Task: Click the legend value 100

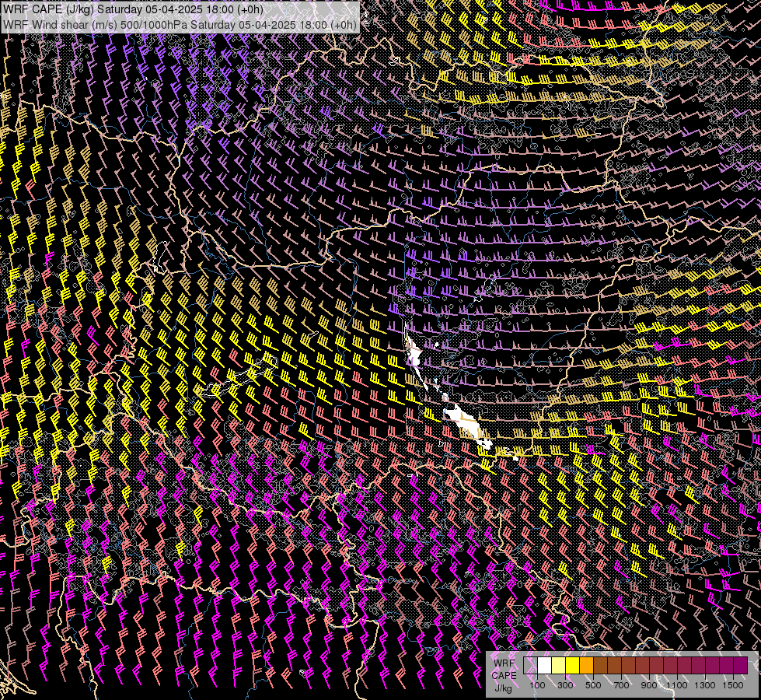Action: tap(537, 685)
